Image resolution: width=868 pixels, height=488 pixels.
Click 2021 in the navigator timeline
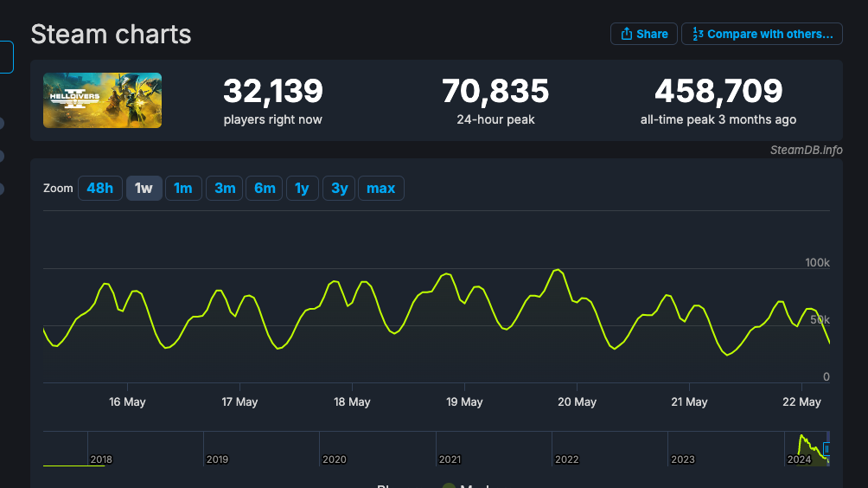[450, 459]
